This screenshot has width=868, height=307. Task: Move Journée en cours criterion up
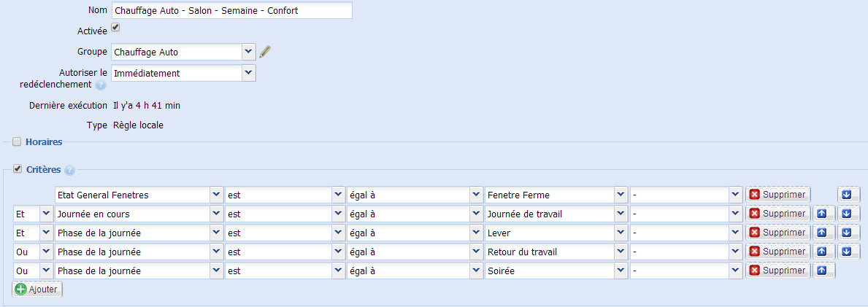(x=823, y=214)
